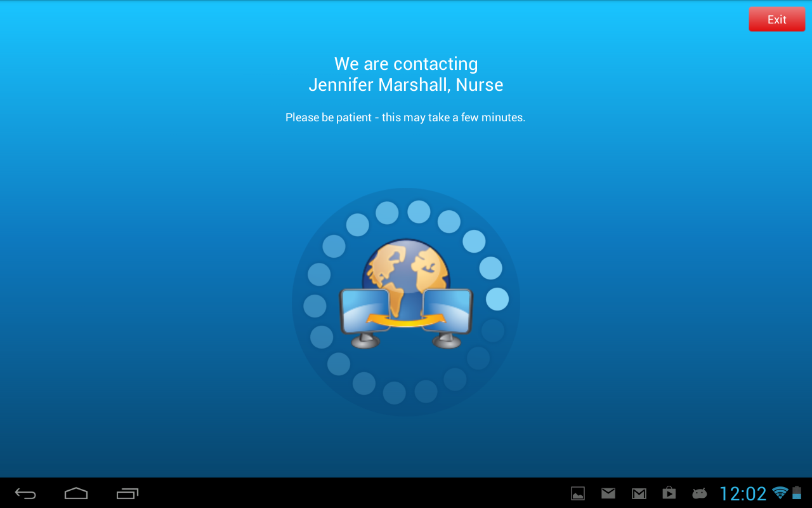Open the screenshot picture notification icon
Screen dimensions: 812x508
(578, 493)
